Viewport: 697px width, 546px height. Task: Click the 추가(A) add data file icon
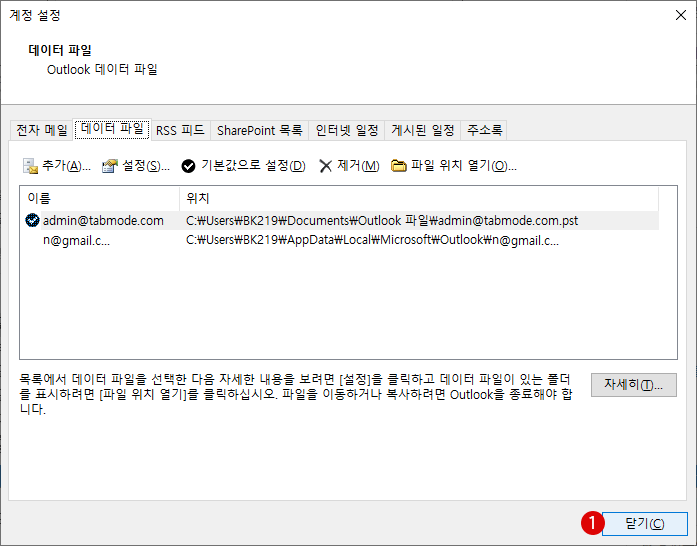pos(30,166)
